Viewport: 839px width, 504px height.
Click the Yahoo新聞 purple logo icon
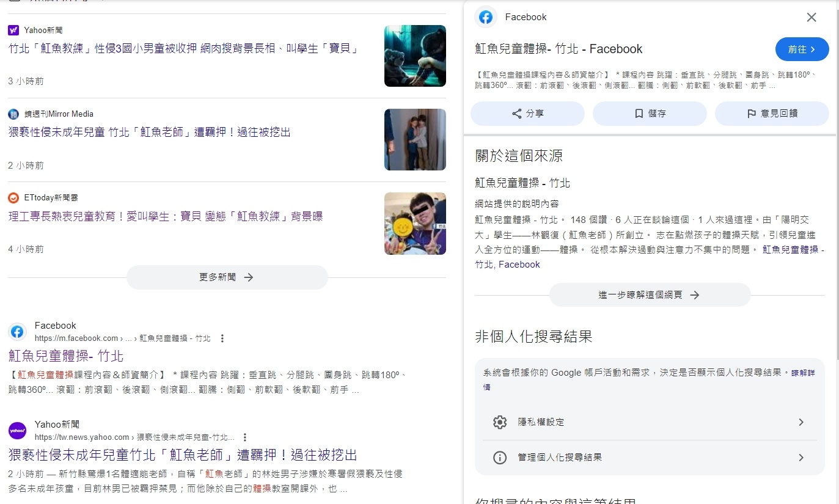13,30
